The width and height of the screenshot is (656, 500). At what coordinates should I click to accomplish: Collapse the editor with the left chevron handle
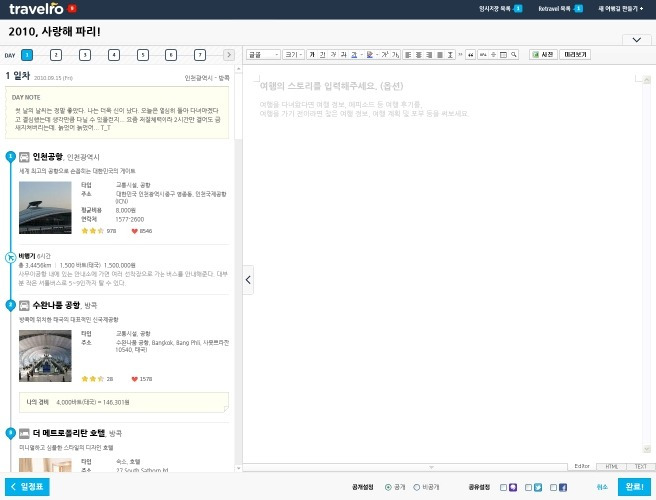click(x=248, y=280)
